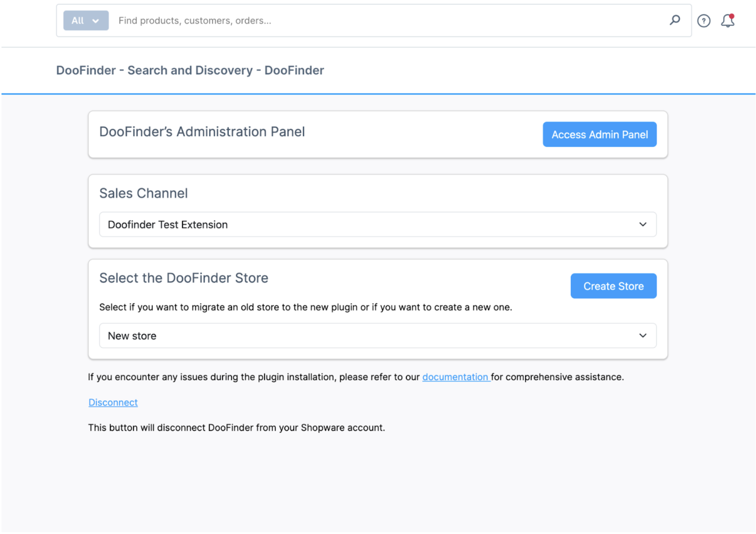Screen dimensions: 756x534
Task: Open the notifications bell icon
Action: [x=728, y=20]
